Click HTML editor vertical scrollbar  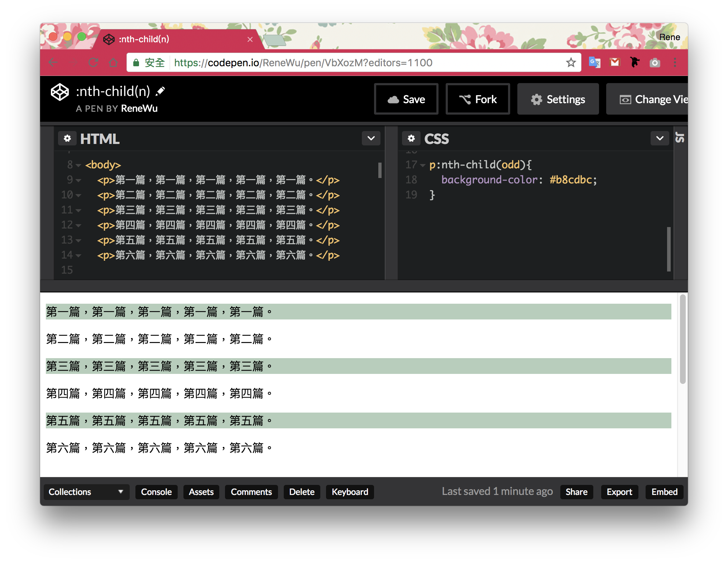(380, 170)
